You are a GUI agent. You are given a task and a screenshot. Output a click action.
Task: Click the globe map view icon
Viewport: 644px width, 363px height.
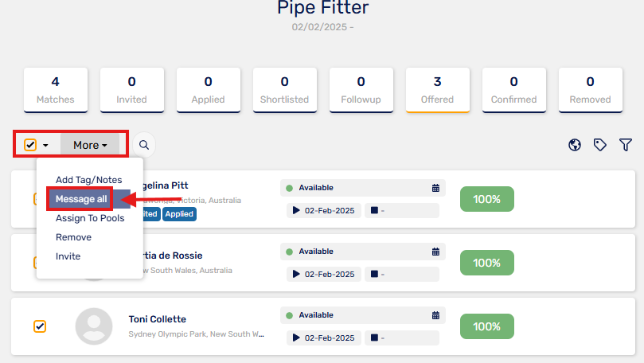pyautogui.click(x=575, y=145)
